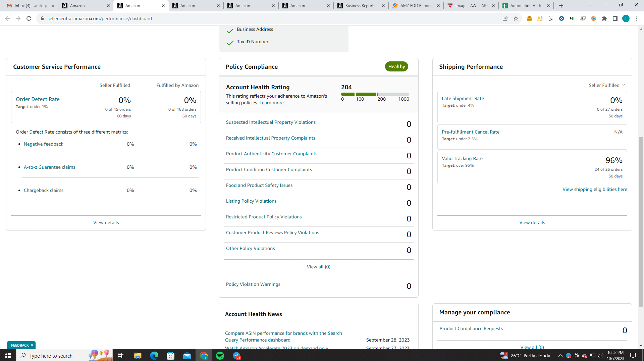
Task: Open Product Authenticity Customer Complaints
Action: click(x=271, y=154)
